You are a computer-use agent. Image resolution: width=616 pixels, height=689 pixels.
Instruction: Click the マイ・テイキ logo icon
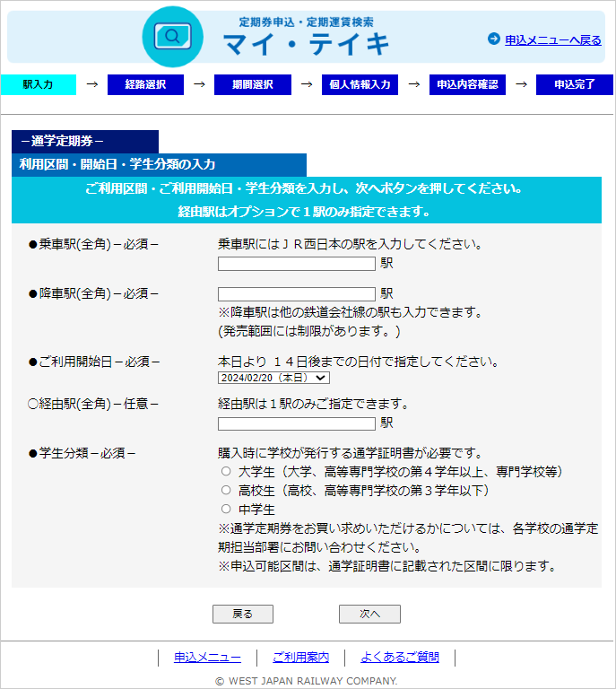point(173,37)
